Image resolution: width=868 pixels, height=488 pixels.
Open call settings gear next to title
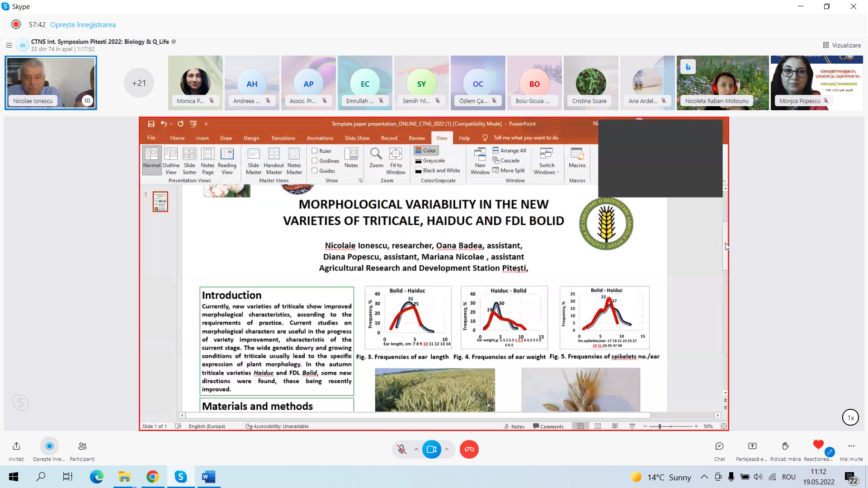pyautogui.click(x=174, y=42)
